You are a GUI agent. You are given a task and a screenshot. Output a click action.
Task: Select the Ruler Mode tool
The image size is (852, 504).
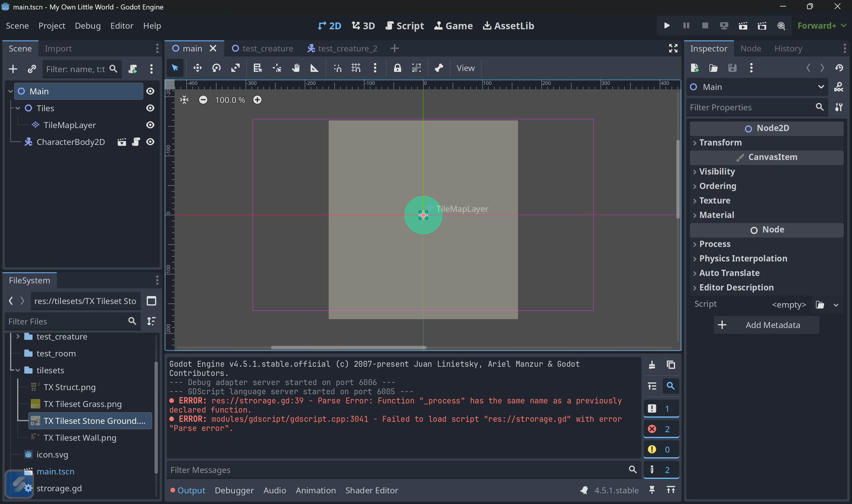click(314, 68)
